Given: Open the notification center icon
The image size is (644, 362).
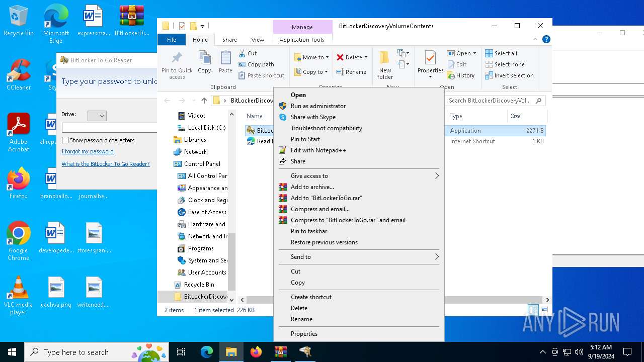Looking at the screenshot, I should coord(627,352).
